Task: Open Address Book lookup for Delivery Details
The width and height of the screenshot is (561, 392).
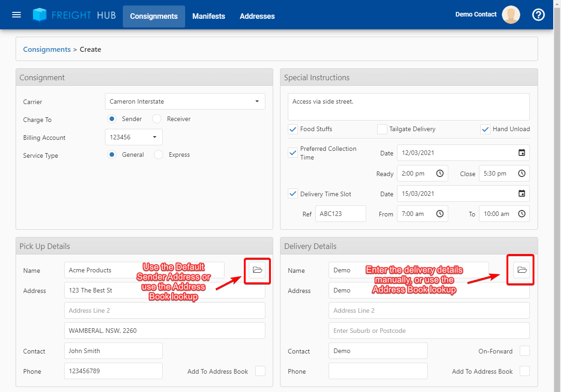Action: click(522, 270)
